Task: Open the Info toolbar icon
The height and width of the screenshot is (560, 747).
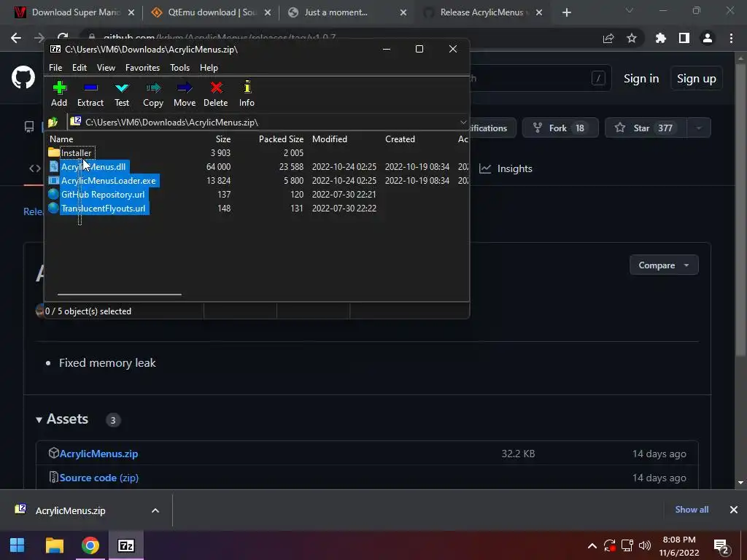Action: (247, 94)
